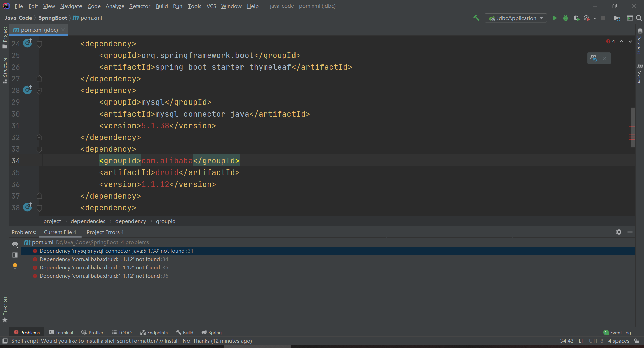Click the gutter update icon on line 28
Screen dimensions: 644x348
tap(28, 90)
